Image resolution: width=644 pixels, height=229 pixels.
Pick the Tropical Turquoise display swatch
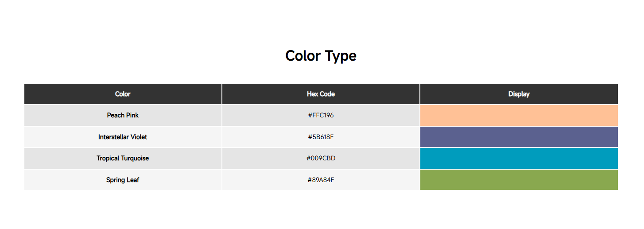pos(519,158)
